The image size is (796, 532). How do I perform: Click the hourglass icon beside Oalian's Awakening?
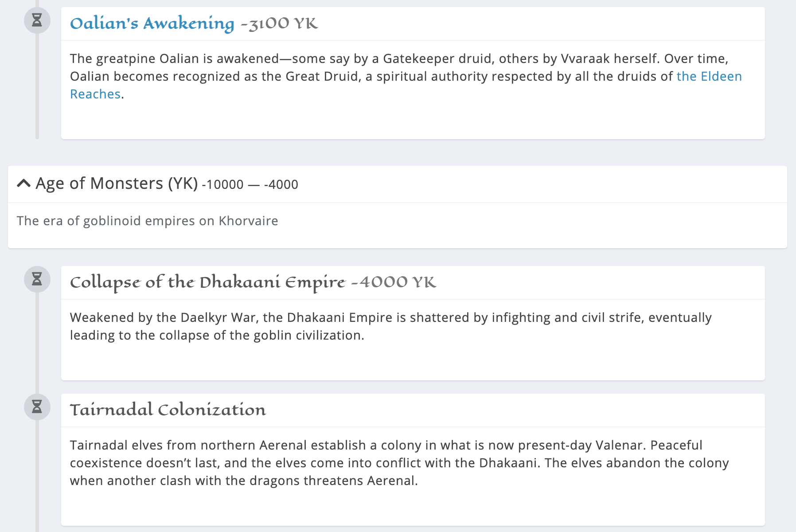point(37,20)
